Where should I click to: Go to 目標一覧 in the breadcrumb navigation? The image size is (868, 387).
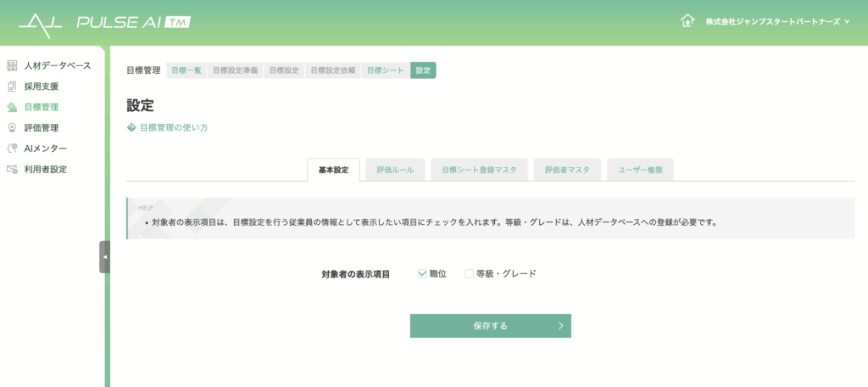[x=186, y=70]
